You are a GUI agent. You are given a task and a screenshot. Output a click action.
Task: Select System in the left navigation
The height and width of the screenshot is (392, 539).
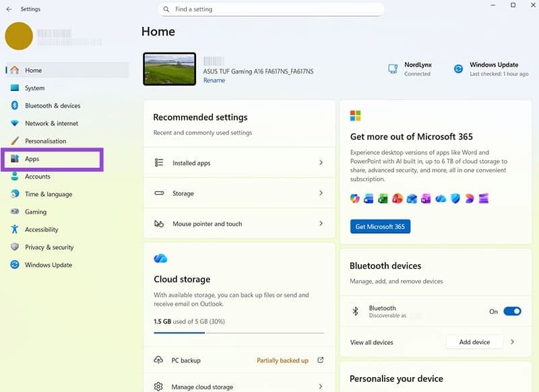34,88
